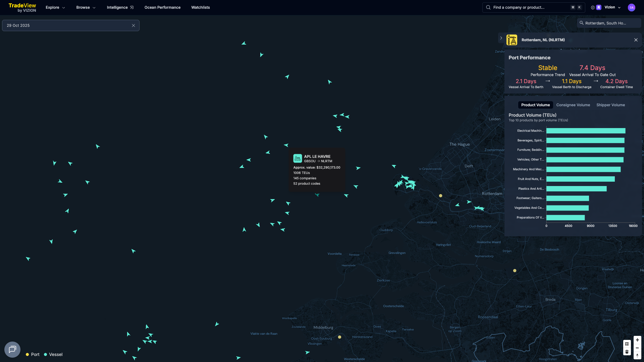644x362 pixels.
Task: Click the settings gear icon in header
Action: pyautogui.click(x=593, y=7)
